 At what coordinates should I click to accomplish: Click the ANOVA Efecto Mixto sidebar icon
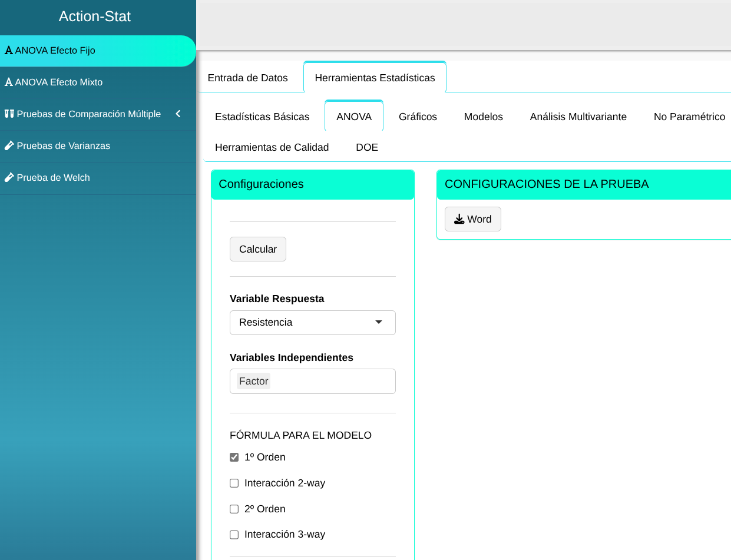click(9, 82)
